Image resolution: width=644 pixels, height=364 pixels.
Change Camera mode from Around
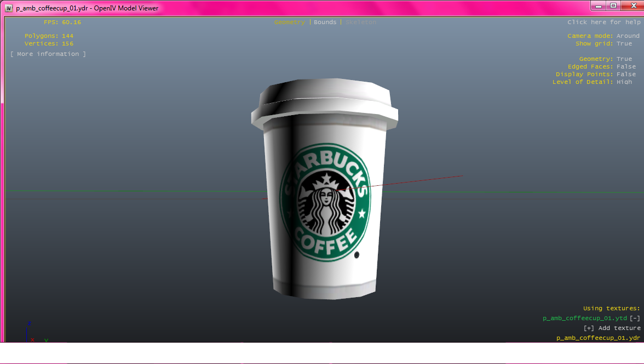pos(628,36)
